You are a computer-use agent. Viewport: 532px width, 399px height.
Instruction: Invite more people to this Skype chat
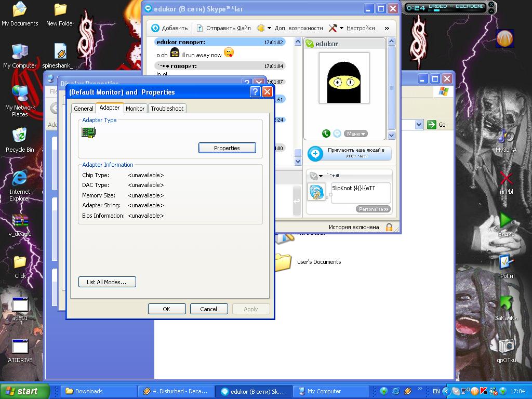[350, 153]
